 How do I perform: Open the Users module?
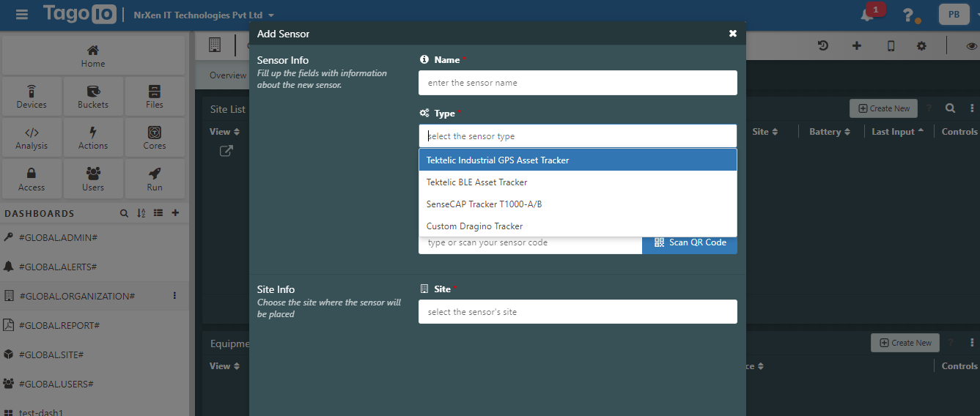point(93,179)
